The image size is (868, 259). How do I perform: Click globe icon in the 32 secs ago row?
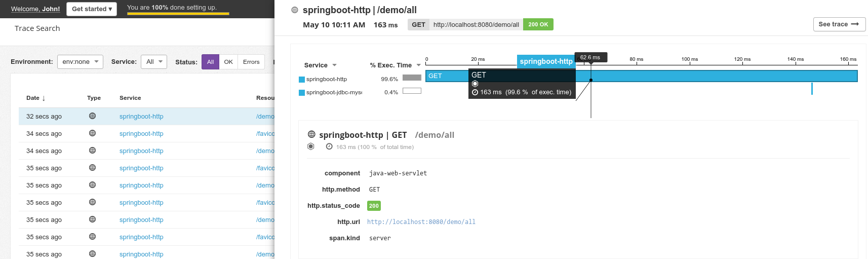tap(92, 116)
